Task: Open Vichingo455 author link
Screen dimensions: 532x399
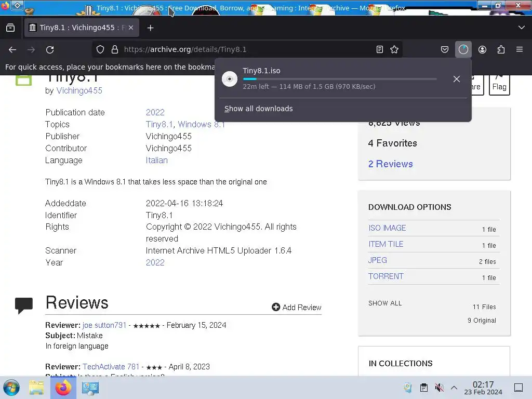Action: click(x=79, y=90)
